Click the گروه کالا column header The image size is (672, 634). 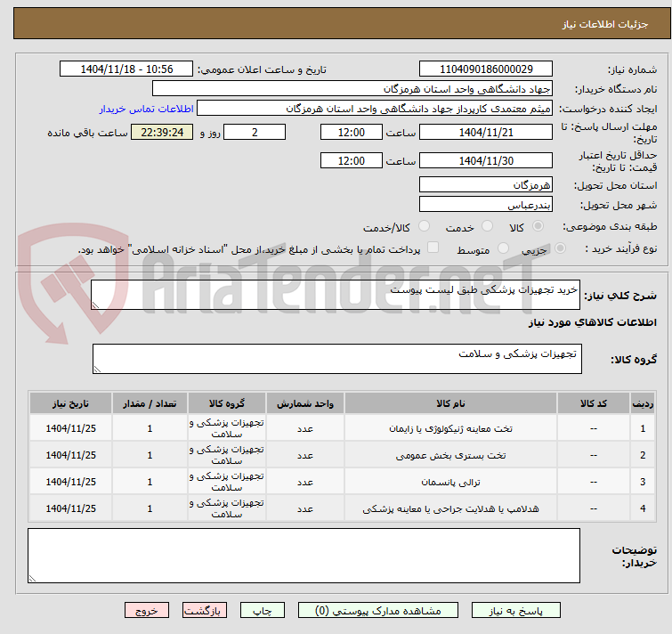(x=227, y=403)
